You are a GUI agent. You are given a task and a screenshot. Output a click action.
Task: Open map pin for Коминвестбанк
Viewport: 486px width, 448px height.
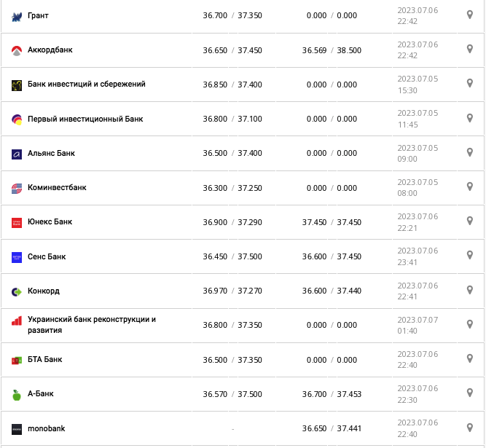[470, 186]
